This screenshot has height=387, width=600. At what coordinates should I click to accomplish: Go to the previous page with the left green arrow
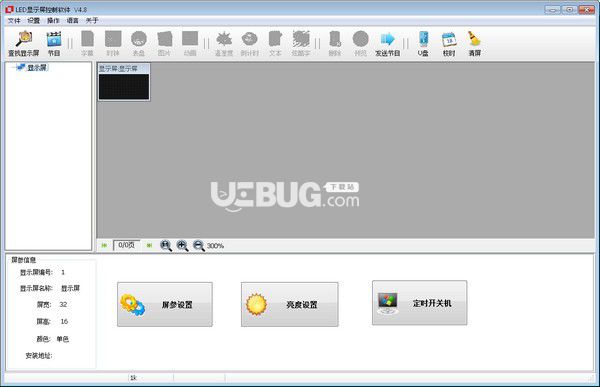point(104,245)
